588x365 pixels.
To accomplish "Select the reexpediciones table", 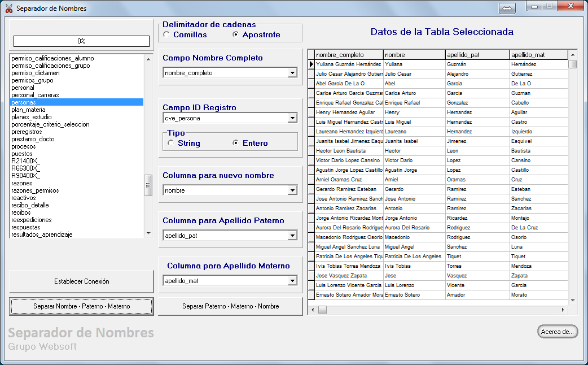I will click(77, 220).
